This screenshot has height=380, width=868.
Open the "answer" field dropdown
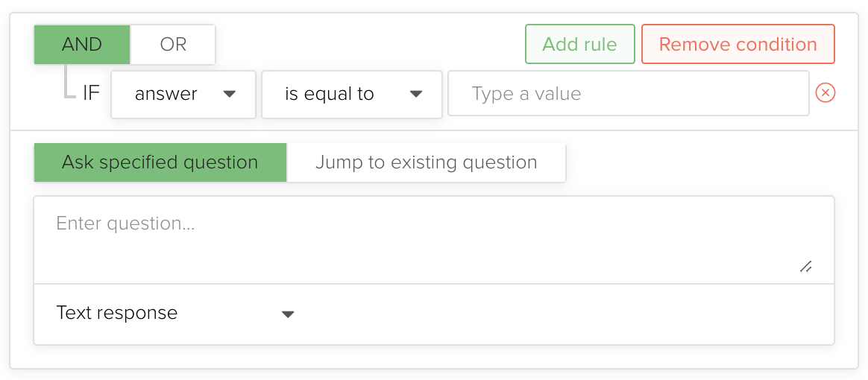click(183, 95)
